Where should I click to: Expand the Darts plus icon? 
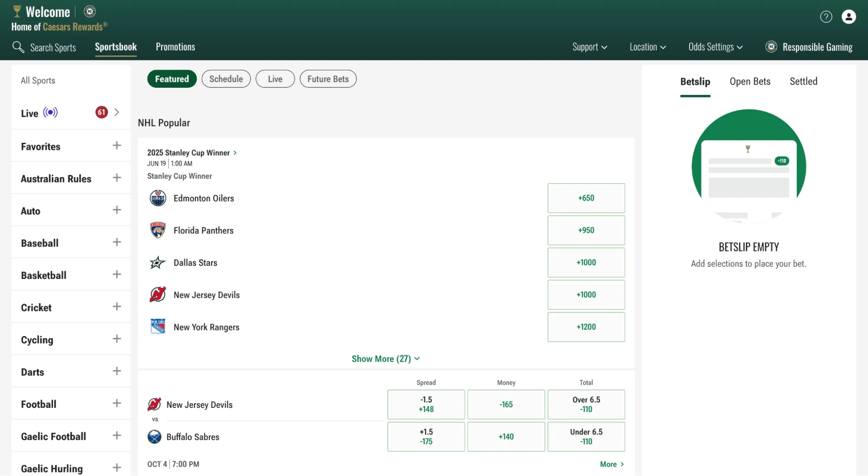click(x=117, y=371)
